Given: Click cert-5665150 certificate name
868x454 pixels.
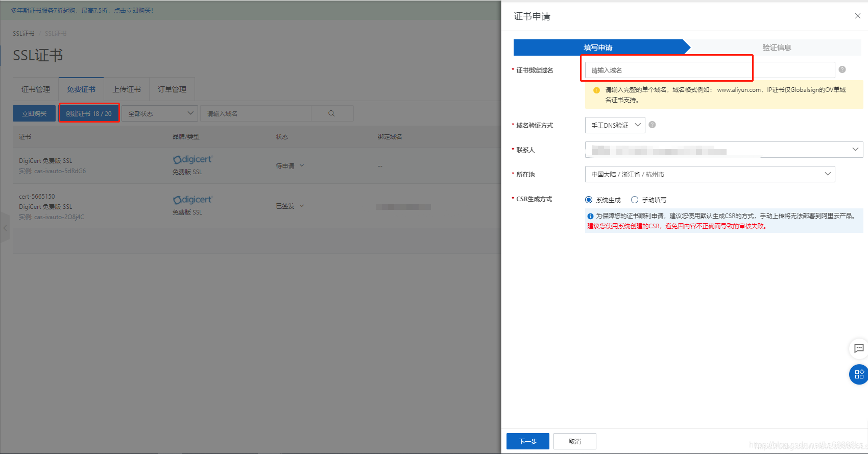Looking at the screenshot, I should [37, 197].
